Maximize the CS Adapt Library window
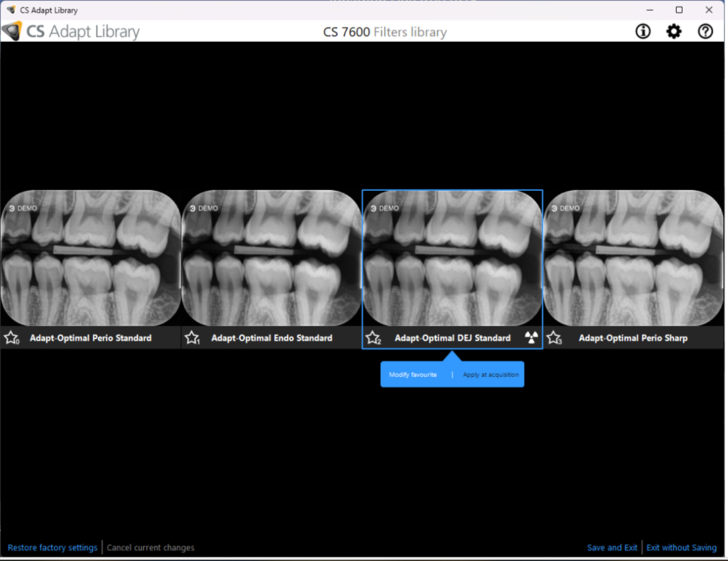Image resolution: width=728 pixels, height=561 pixels. pyautogui.click(x=679, y=10)
